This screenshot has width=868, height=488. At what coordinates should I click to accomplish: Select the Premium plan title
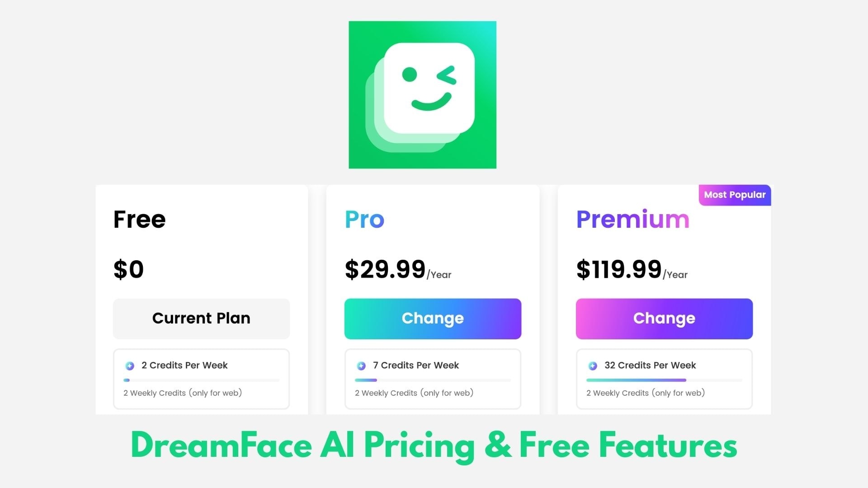(x=632, y=220)
